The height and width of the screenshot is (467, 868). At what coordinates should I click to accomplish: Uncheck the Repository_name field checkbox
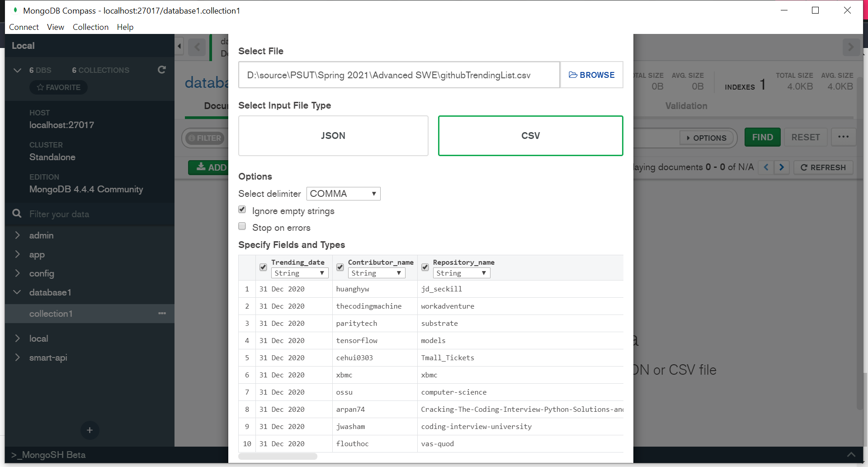(425, 267)
